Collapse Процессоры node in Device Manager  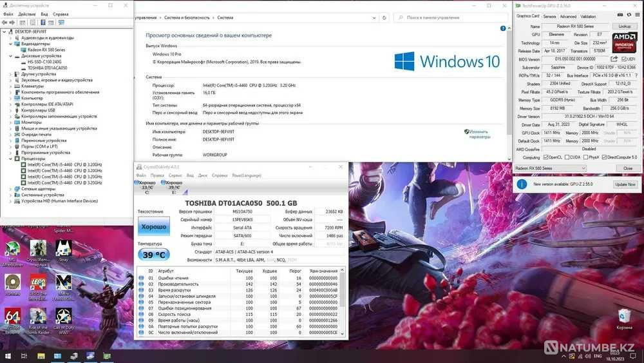(x=11, y=159)
